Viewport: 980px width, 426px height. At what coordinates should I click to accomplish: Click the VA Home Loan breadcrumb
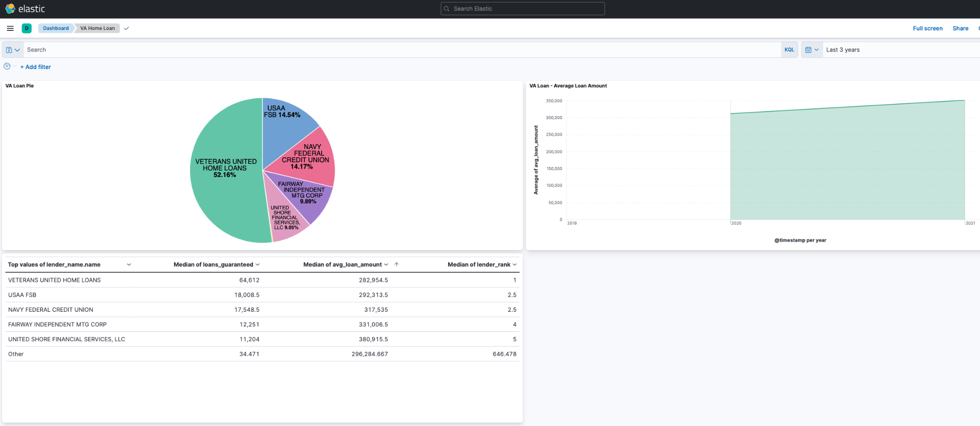(98, 28)
